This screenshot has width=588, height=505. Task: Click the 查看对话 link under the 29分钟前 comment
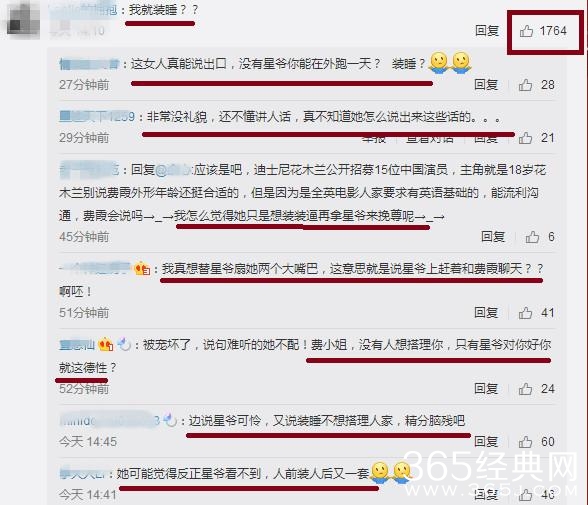pyautogui.click(x=430, y=140)
